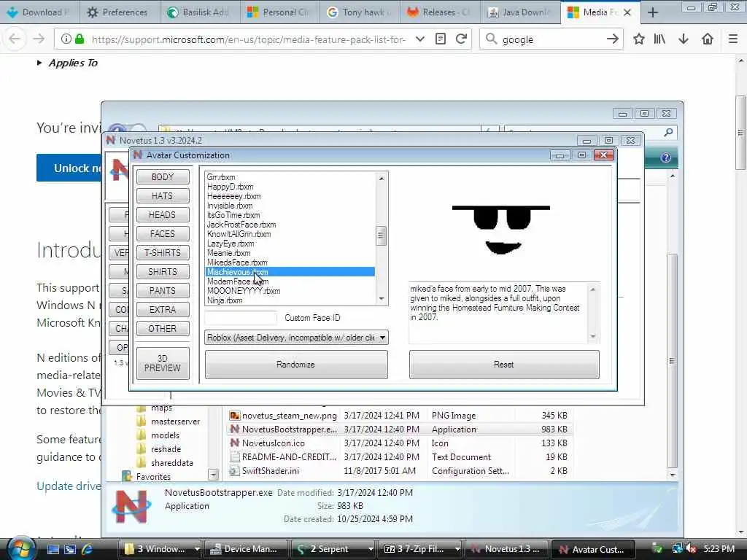Expand the 7-Zip taskbar group arrow
747x560 pixels.
[457, 549]
